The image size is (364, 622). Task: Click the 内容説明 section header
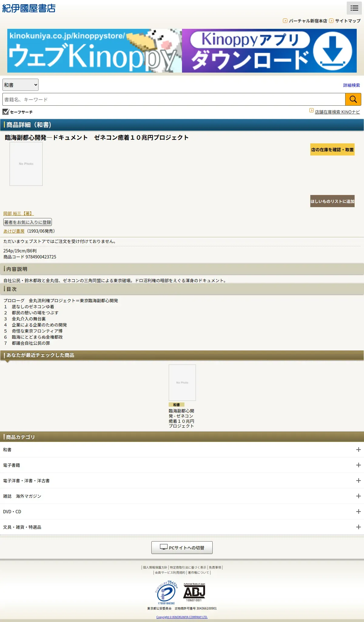182,269
